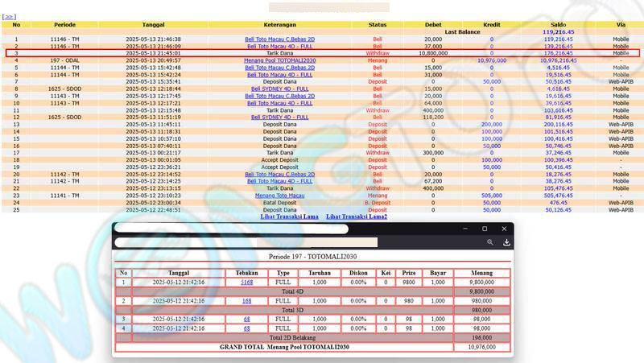
Task: Click the Saldo column header
Action: pos(557,25)
